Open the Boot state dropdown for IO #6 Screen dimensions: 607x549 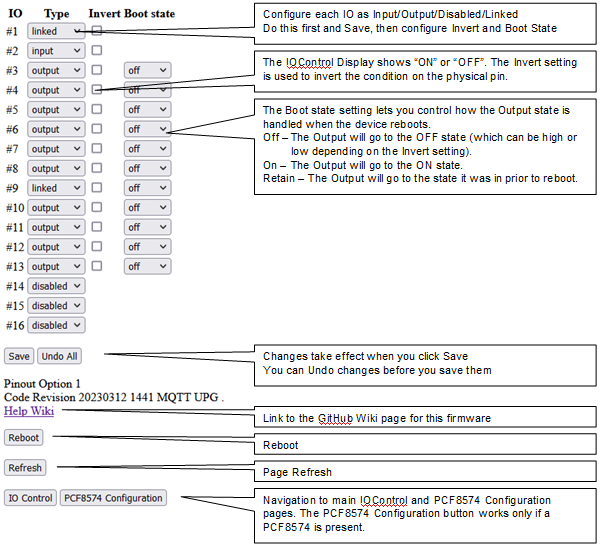coord(147,129)
